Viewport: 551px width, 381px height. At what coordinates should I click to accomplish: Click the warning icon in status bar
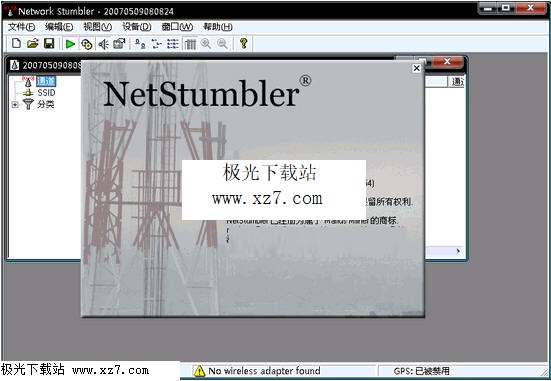pos(199,371)
